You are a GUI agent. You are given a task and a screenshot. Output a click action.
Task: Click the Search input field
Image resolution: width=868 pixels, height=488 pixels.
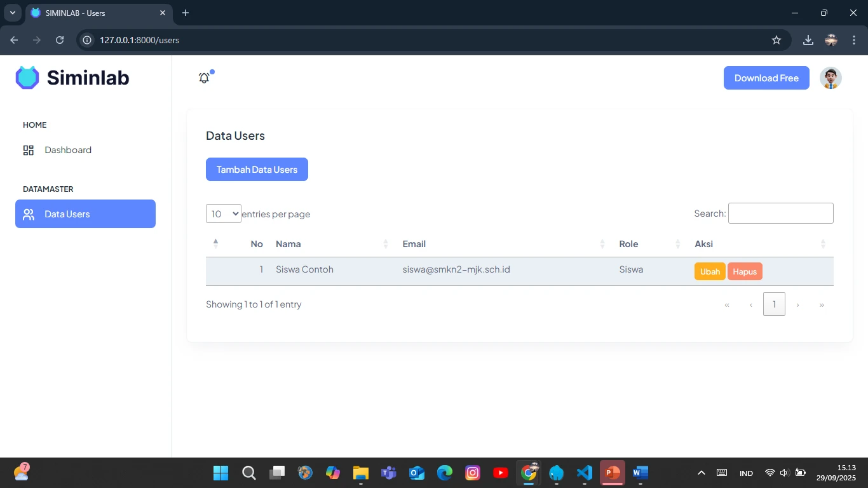(x=780, y=213)
